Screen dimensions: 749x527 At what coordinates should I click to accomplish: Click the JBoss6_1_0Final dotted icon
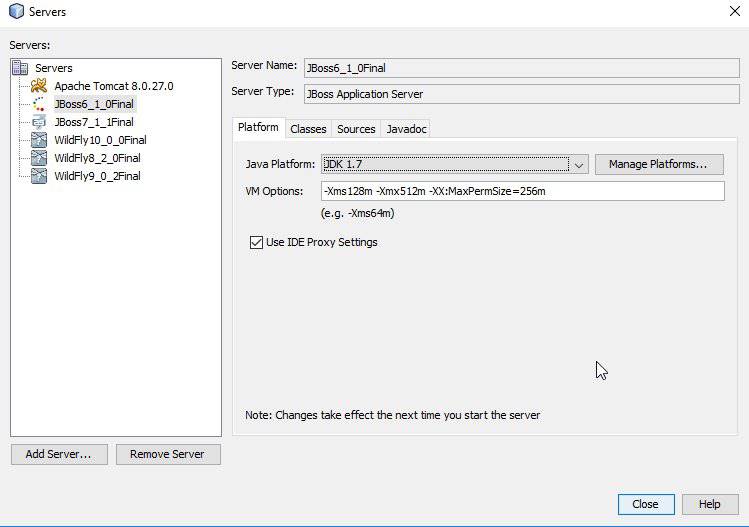click(x=39, y=104)
